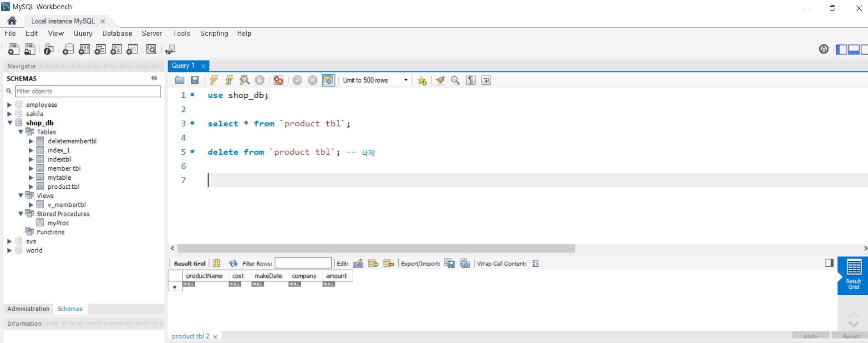This screenshot has height=343, width=868.
Task: Toggle word wrap in editor
Action: (486, 80)
